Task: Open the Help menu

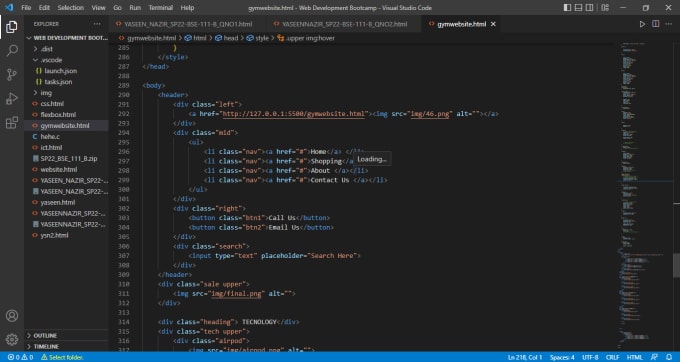Action: click(187, 8)
